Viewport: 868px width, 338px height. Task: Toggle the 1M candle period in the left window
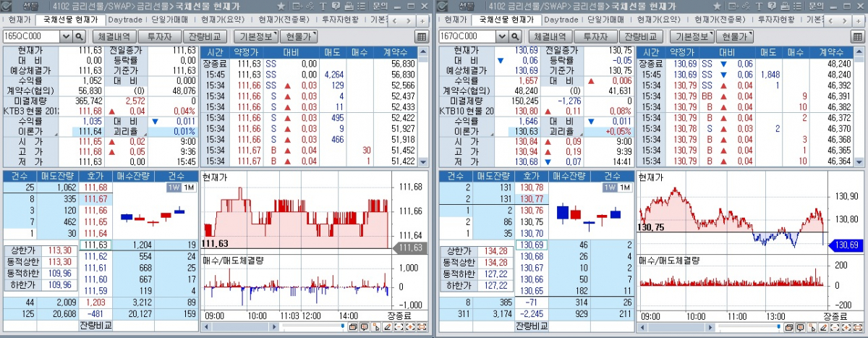coord(188,187)
